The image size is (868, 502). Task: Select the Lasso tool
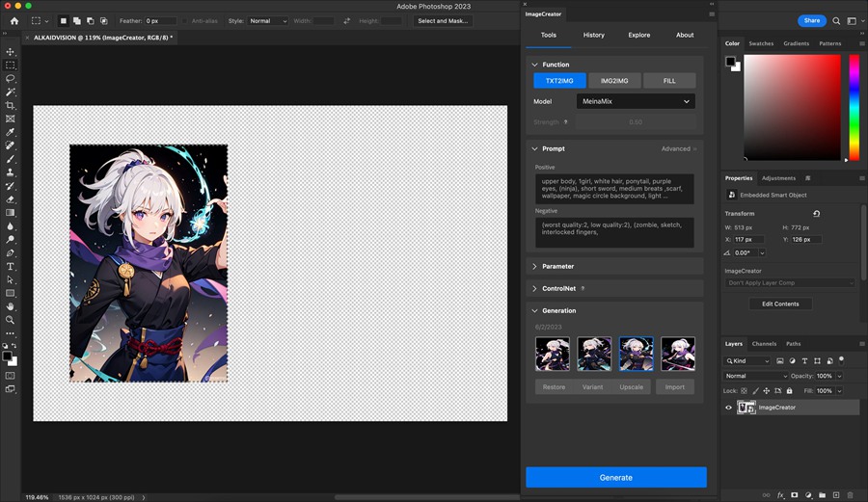(10, 78)
